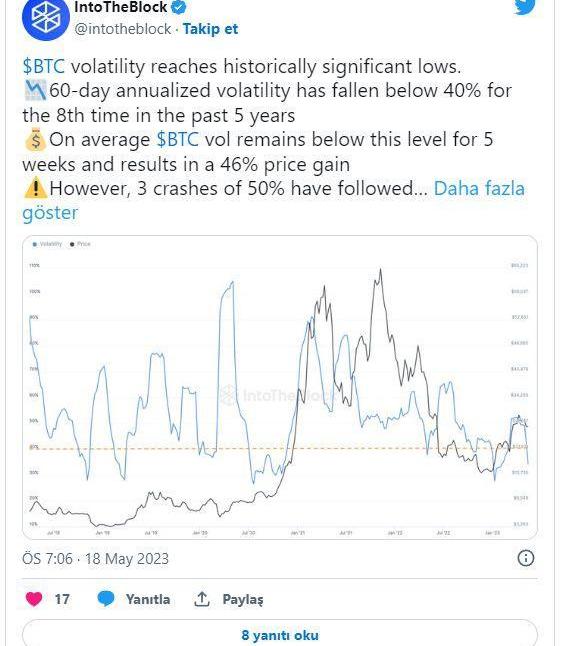Follow via Takip et link

[x=210, y=29]
